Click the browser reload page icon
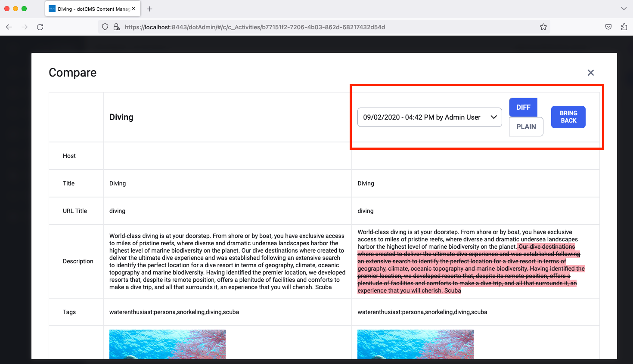 coord(40,27)
